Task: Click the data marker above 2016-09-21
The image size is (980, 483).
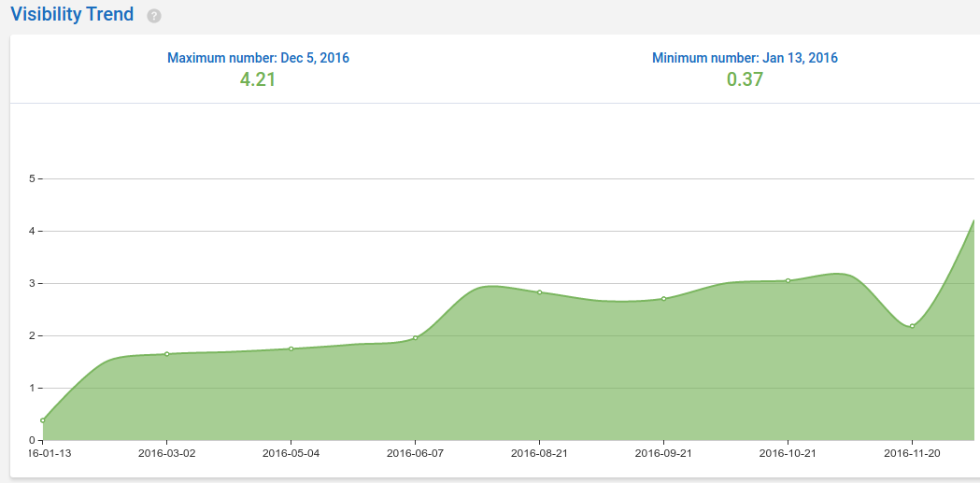Action: pyautogui.click(x=663, y=299)
